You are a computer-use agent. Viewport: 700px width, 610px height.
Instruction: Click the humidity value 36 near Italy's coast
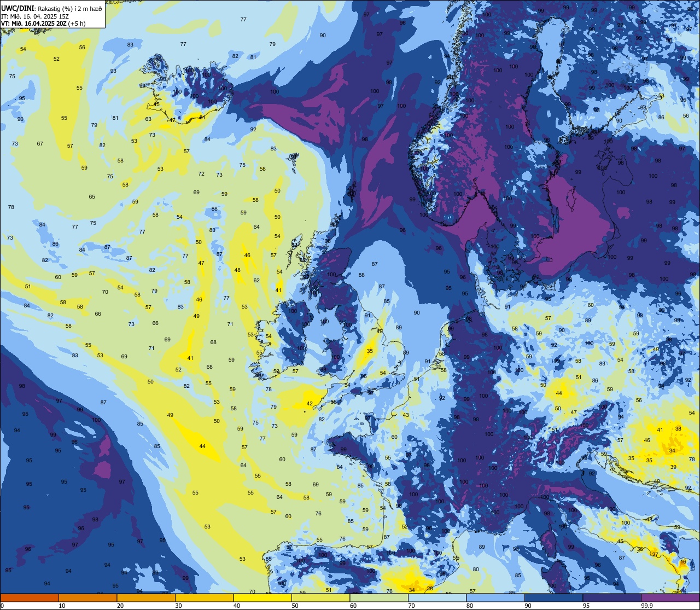pos(640,549)
